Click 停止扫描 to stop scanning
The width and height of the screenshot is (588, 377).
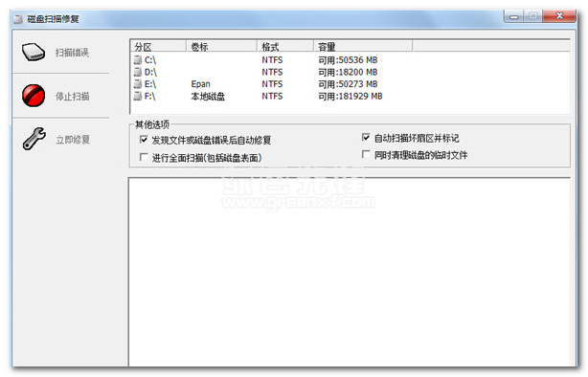(60, 96)
